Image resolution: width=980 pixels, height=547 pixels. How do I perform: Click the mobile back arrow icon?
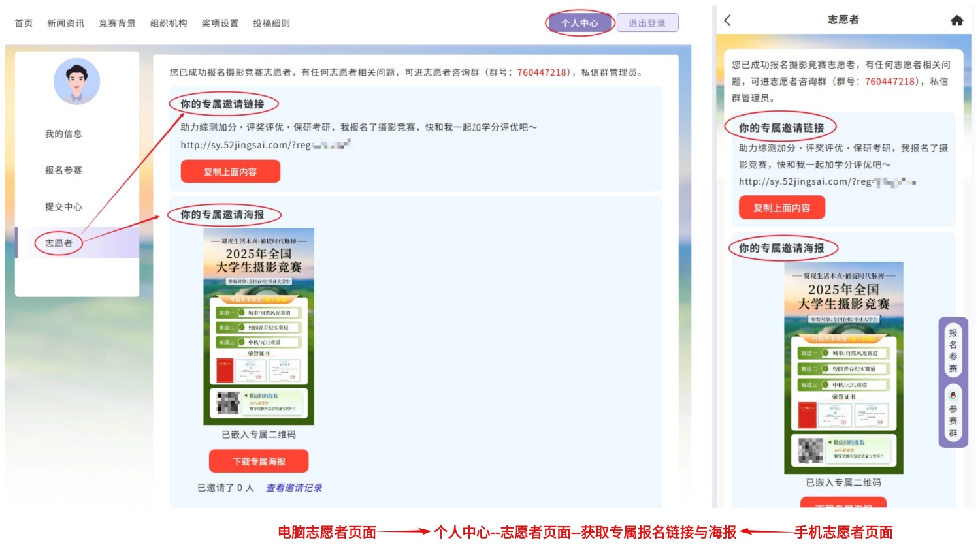(728, 20)
